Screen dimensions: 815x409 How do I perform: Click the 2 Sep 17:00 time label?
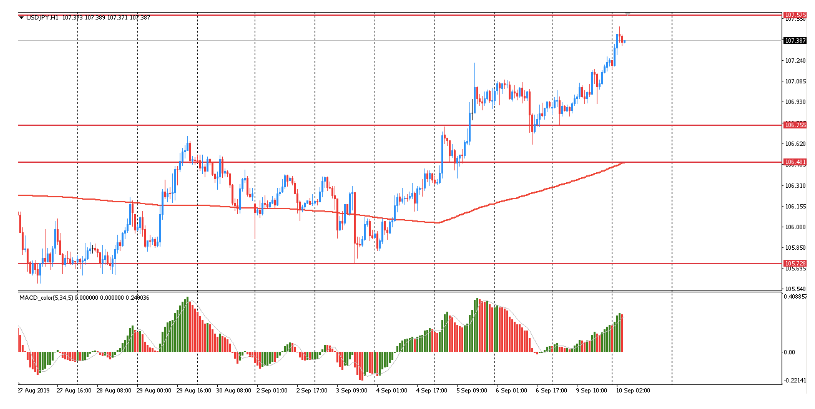(x=313, y=390)
